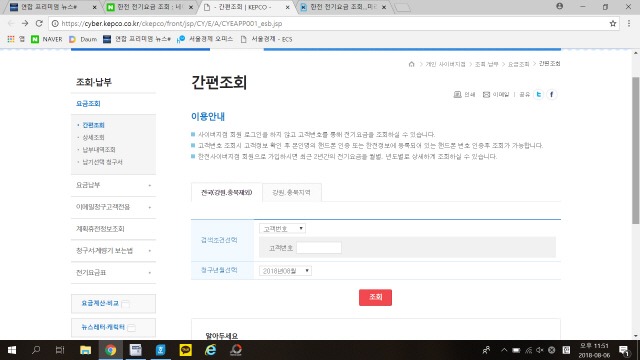This screenshot has width=640, height=360.
Task: Click the browser forward arrow
Action: tap(25, 23)
